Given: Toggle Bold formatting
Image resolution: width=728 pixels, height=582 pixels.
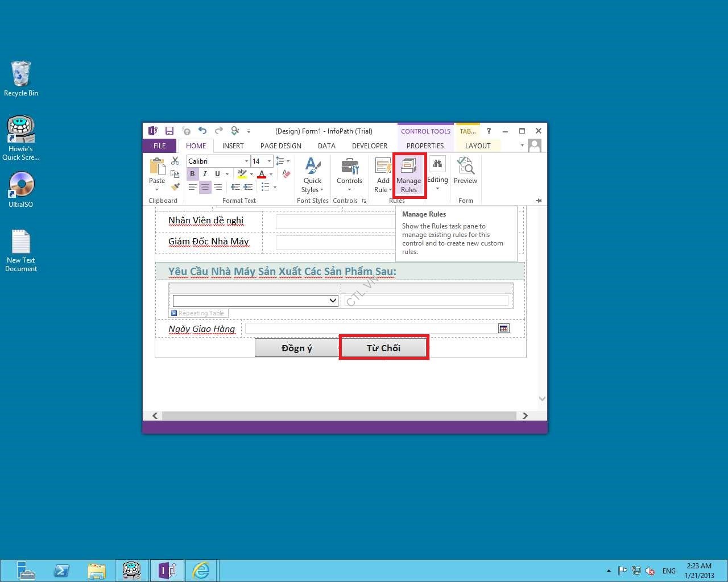Looking at the screenshot, I should pyautogui.click(x=192, y=174).
